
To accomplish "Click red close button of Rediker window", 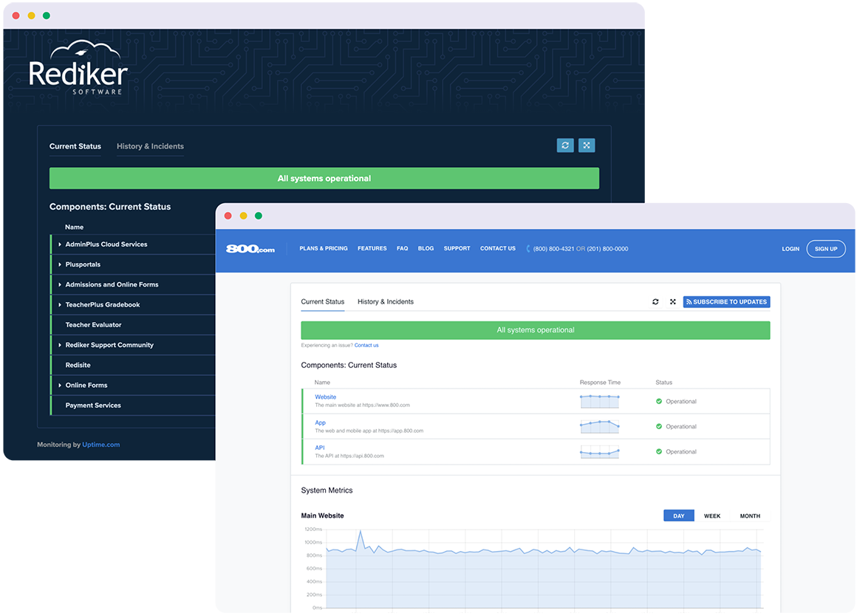I will (x=16, y=16).
